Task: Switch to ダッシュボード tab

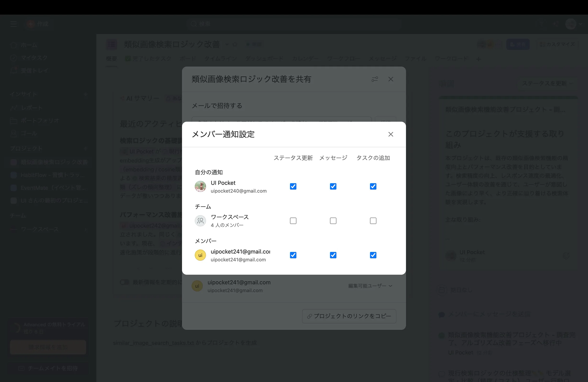Action: 264,59
